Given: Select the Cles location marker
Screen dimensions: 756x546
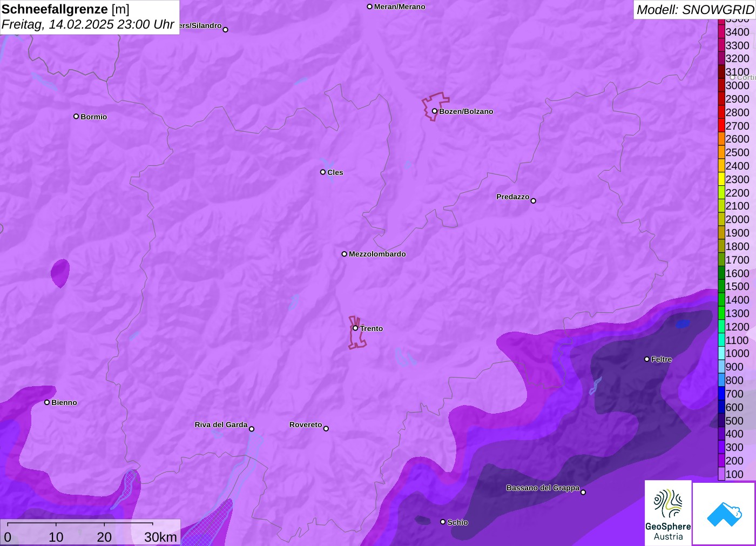Looking at the screenshot, I should coord(323,172).
